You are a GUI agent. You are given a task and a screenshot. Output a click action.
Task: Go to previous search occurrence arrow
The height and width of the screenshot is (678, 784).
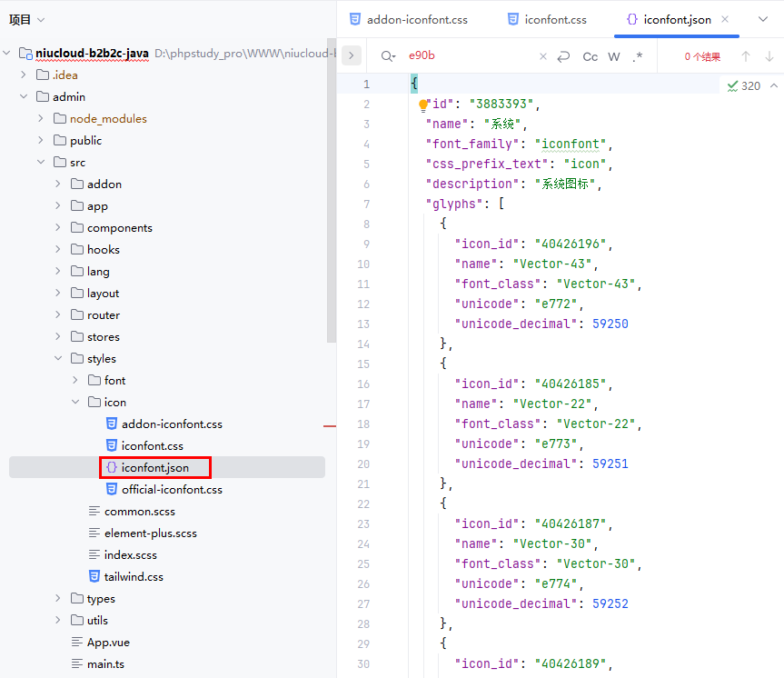pyautogui.click(x=746, y=56)
